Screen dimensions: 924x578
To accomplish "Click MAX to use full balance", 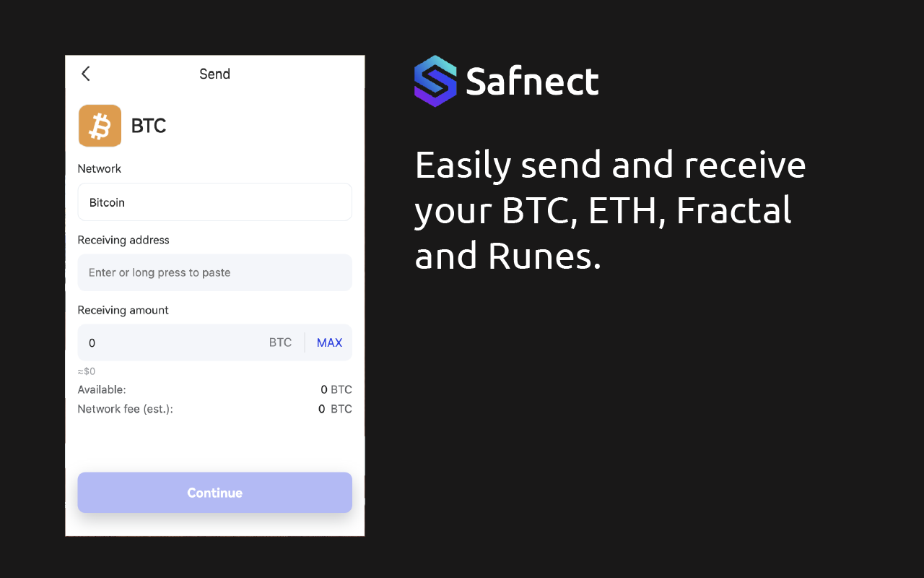I will 329,342.
